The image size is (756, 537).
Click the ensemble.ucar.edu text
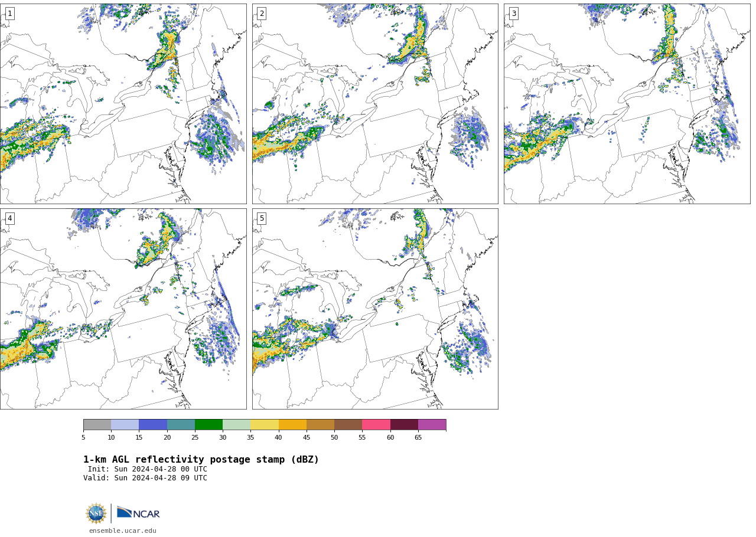123,531
